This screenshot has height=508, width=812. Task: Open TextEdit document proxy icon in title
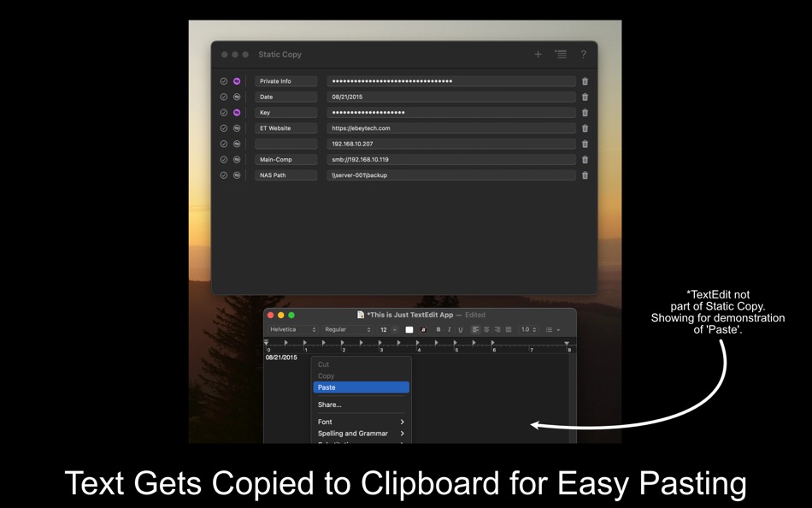pos(361,315)
